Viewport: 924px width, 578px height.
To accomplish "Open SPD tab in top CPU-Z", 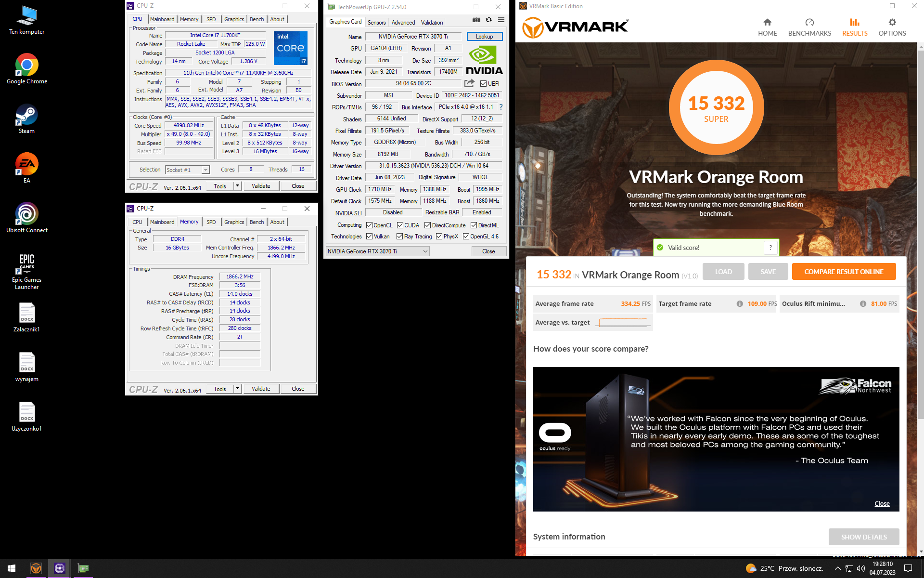I will 211,19.
